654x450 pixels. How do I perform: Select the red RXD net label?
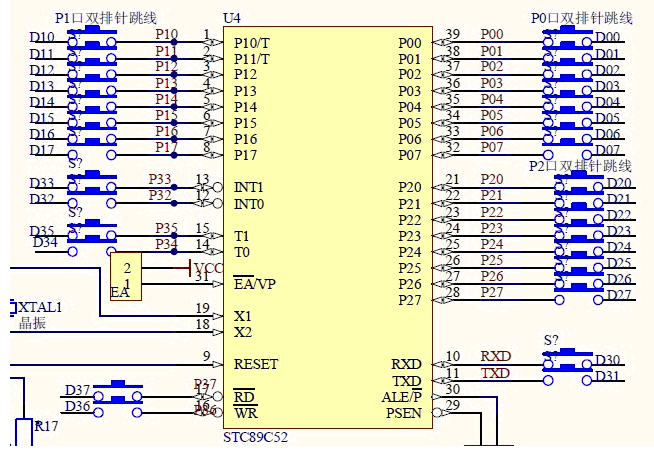(x=495, y=356)
